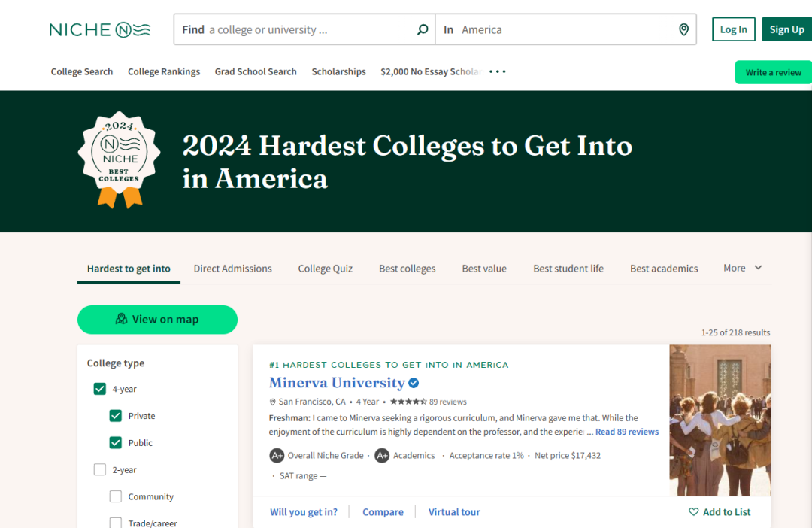Viewport: 812px width, 528px height.
Task: Click the College type filter heading
Action: [116, 363]
